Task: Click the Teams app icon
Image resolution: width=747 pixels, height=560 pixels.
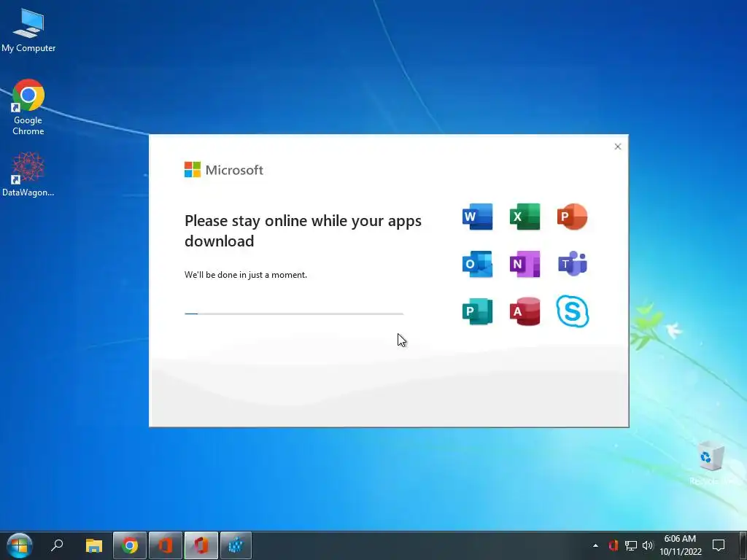Action: click(x=572, y=264)
